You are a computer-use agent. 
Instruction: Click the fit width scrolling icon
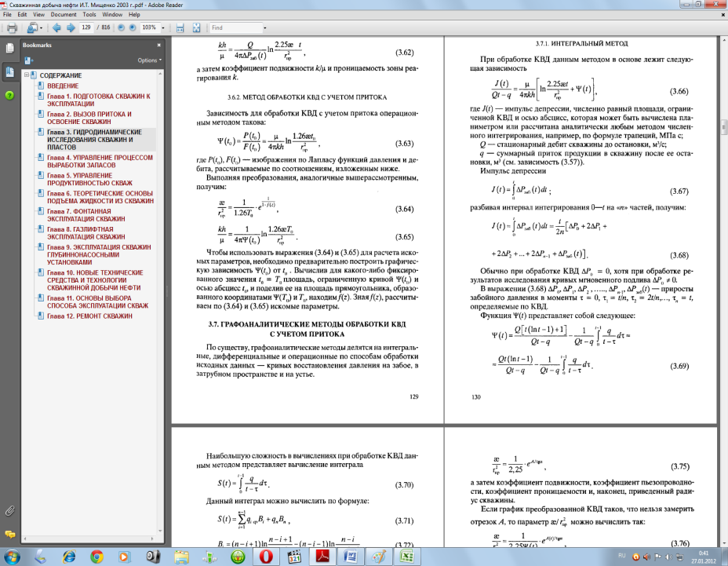(x=180, y=28)
